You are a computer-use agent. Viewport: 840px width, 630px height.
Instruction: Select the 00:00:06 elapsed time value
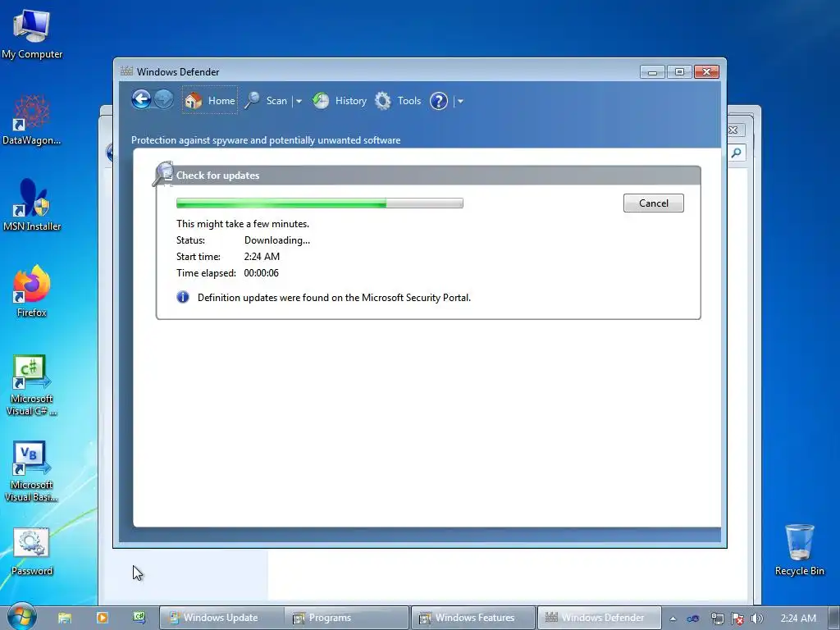(261, 272)
